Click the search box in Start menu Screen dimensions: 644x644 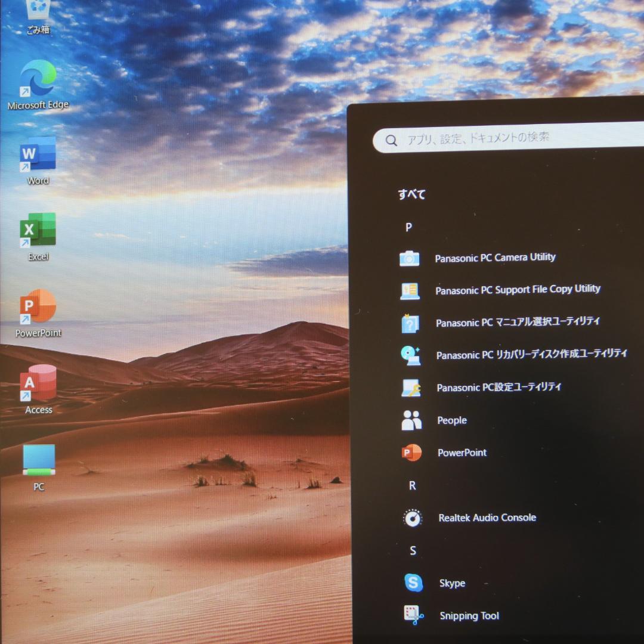[x=513, y=139]
